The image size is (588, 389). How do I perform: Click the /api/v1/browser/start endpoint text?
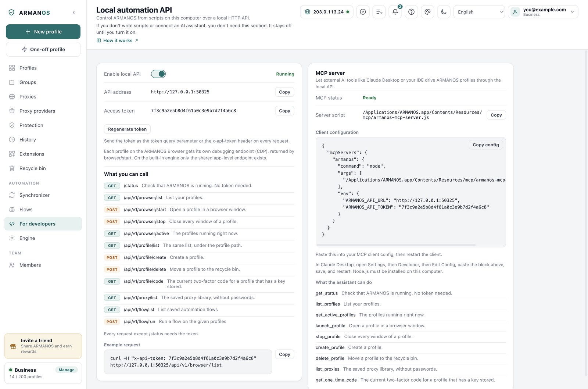(x=145, y=210)
